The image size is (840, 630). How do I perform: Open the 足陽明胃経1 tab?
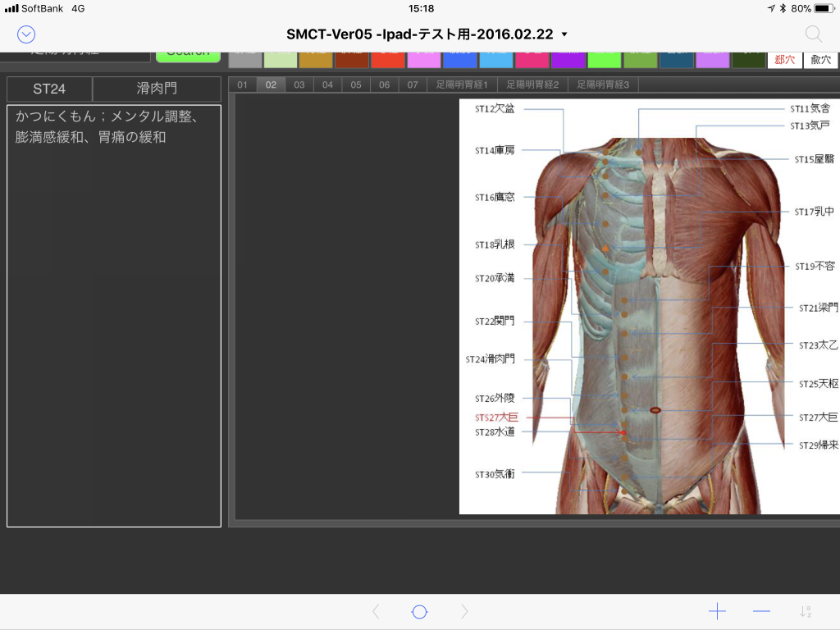(x=462, y=84)
